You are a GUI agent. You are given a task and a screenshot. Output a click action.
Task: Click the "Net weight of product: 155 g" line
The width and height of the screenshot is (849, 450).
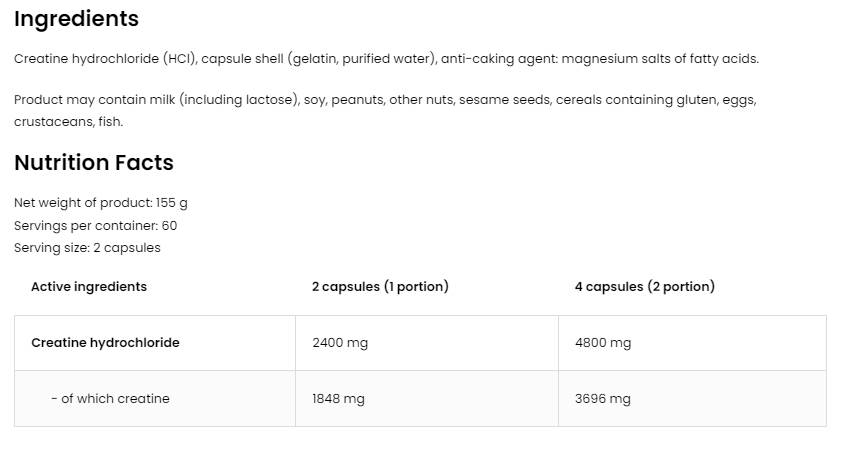click(101, 202)
